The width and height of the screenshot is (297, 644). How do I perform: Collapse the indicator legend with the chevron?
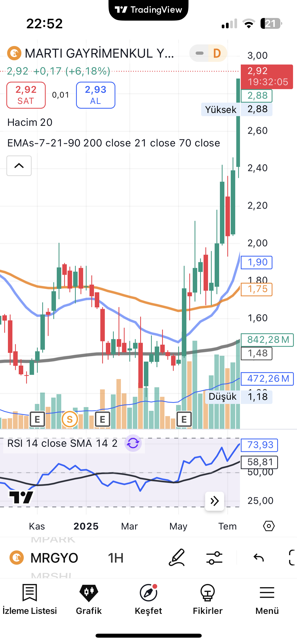[19, 166]
